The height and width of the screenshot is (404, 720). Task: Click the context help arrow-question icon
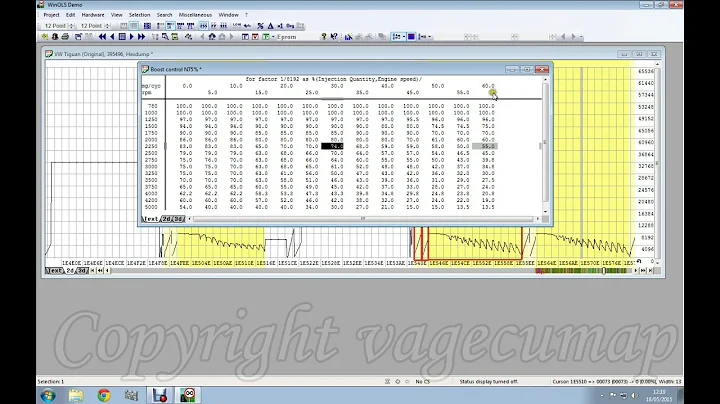point(334,37)
